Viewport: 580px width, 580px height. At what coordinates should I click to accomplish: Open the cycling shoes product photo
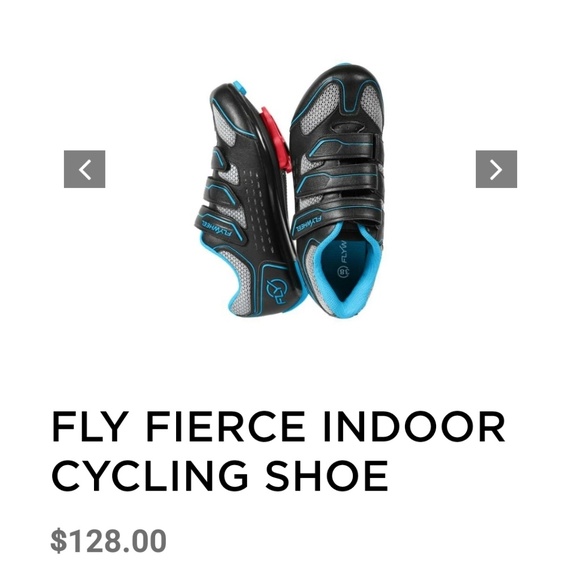289,191
